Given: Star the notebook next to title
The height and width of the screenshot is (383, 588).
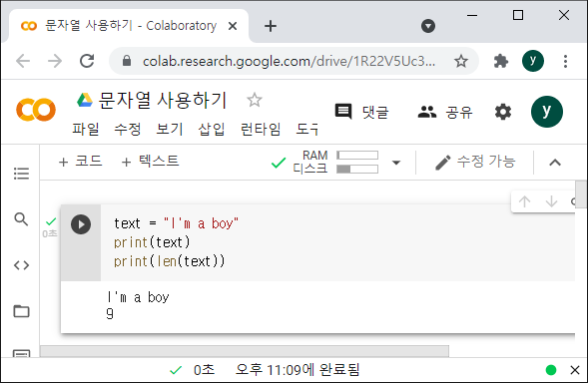Looking at the screenshot, I should click(x=255, y=100).
